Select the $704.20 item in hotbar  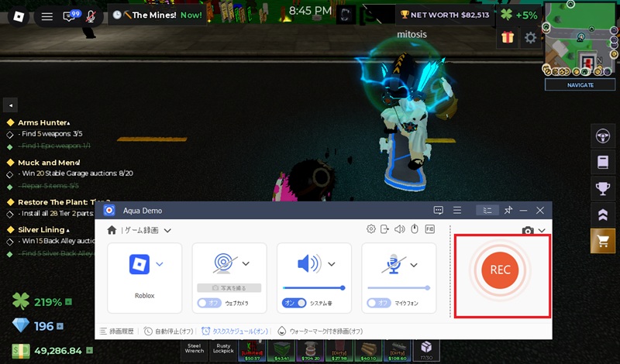[x=311, y=351]
